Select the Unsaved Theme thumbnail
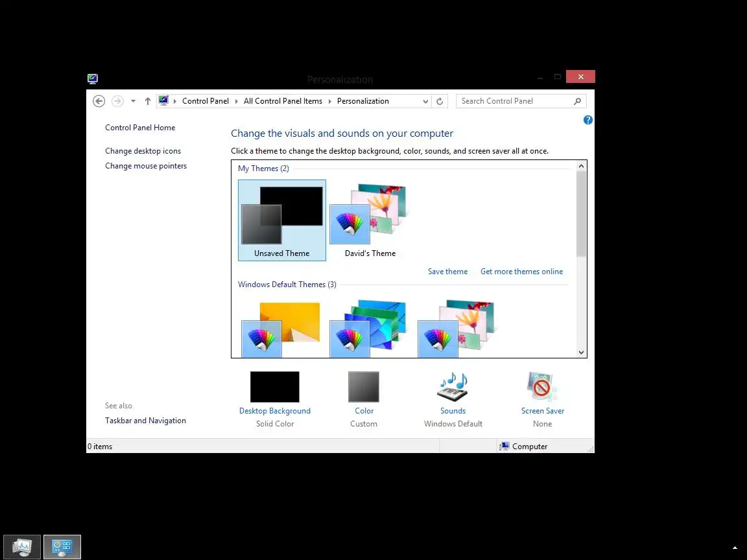This screenshot has width=747, height=560. point(282,220)
